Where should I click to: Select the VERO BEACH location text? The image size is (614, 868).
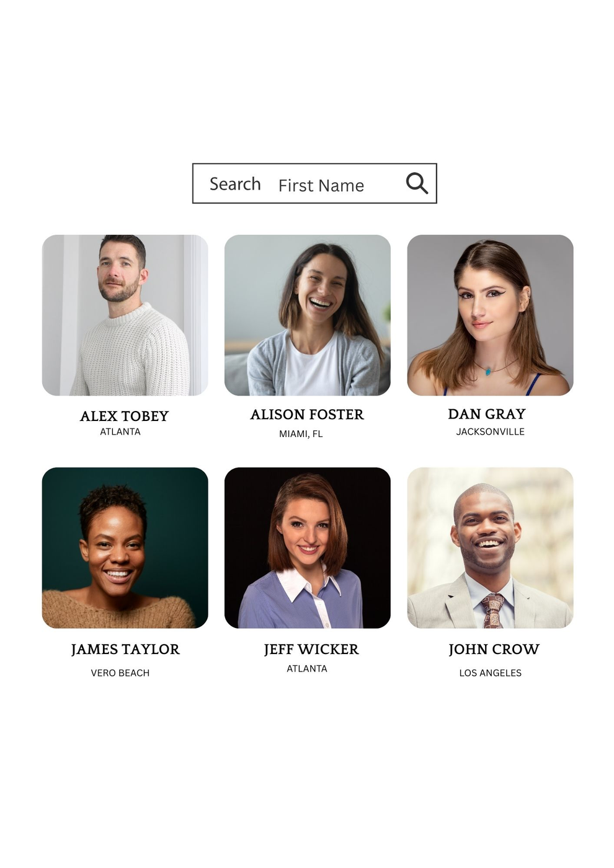(120, 673)
